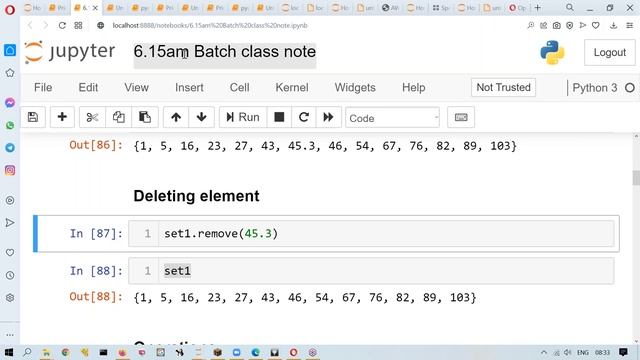Cut selected cells with the scissors icon
Viewport: 640px width, 360px height.
(92, 117)
